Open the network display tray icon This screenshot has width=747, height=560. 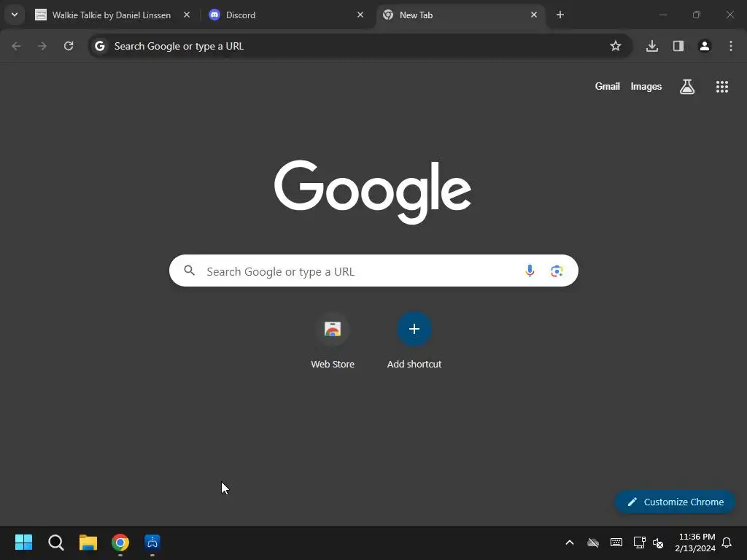click(639, 542)
